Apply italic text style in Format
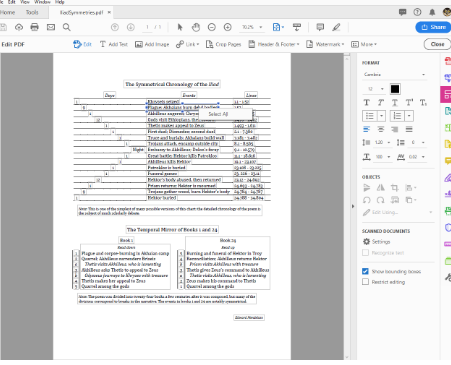 (381, 102)
